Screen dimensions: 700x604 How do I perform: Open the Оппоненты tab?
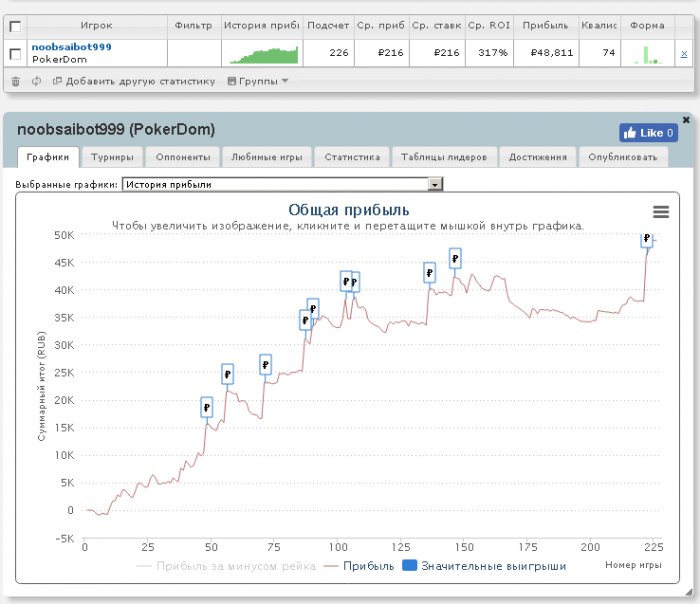[183, 157]
